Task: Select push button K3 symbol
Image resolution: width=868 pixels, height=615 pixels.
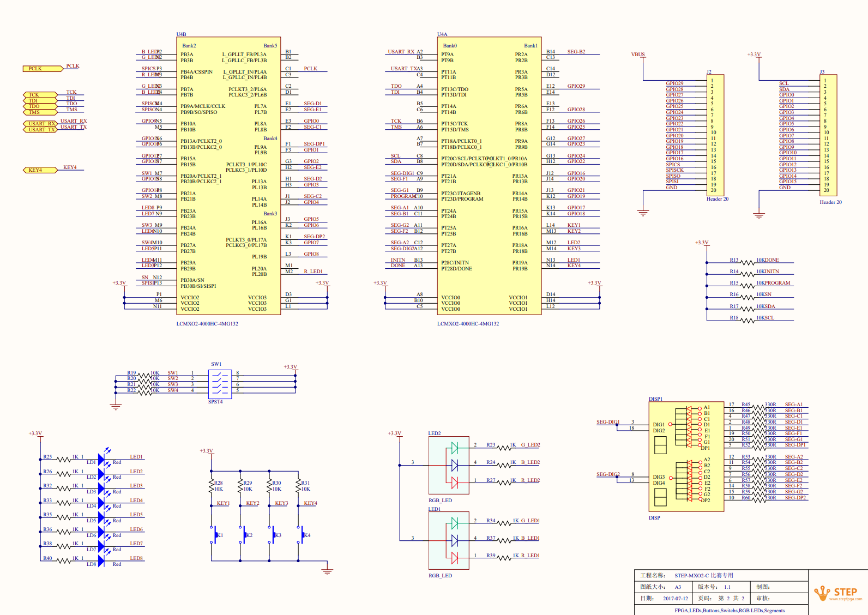Action: point(272,535)
